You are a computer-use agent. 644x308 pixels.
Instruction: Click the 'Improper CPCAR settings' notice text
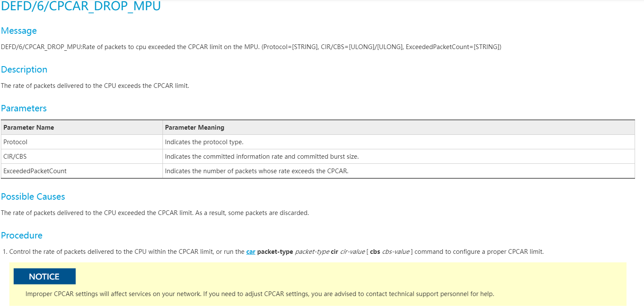(260, 294)
